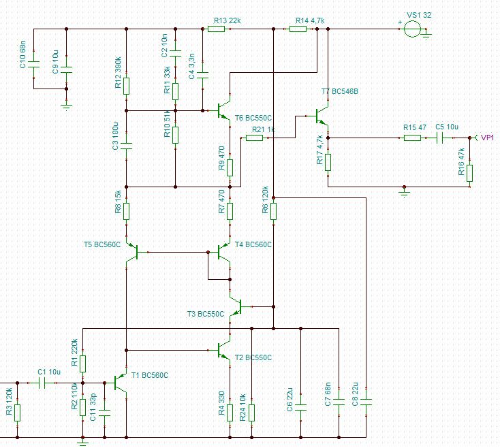Select capacitor C10 68n symbol
Screen dimensions: 500x448
point(33,65)
